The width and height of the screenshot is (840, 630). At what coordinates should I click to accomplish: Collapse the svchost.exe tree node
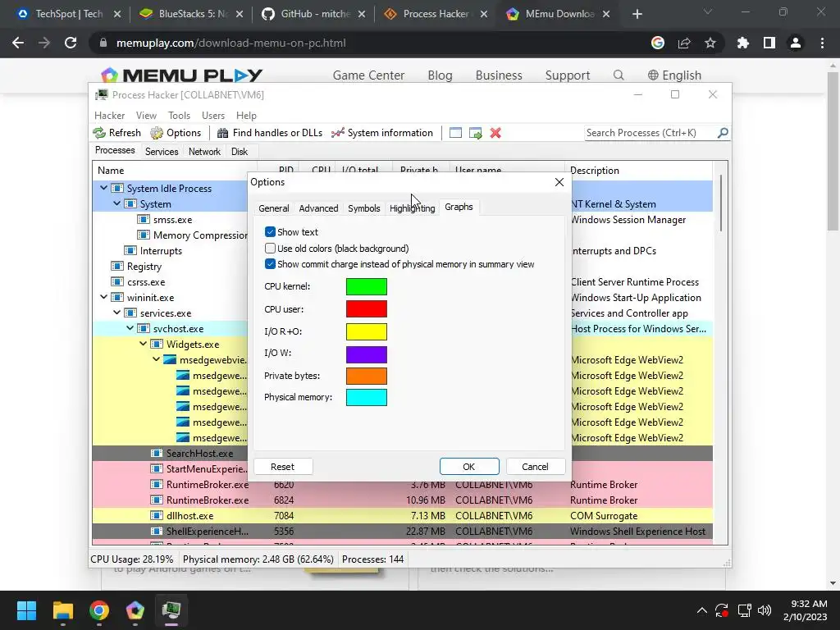130,328
